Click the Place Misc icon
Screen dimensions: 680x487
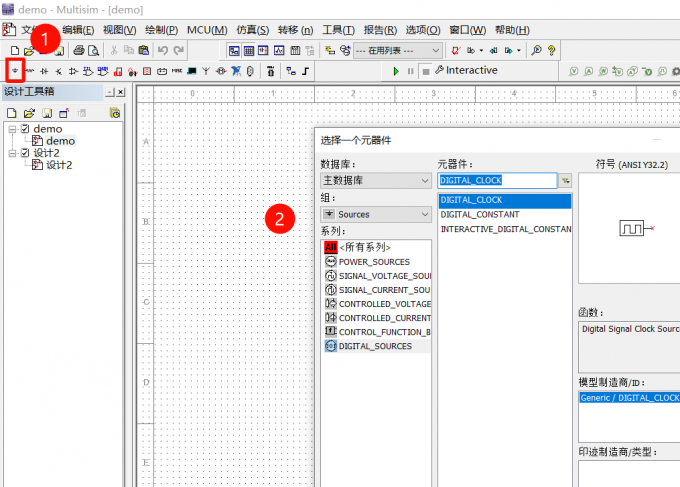point(177,71)
